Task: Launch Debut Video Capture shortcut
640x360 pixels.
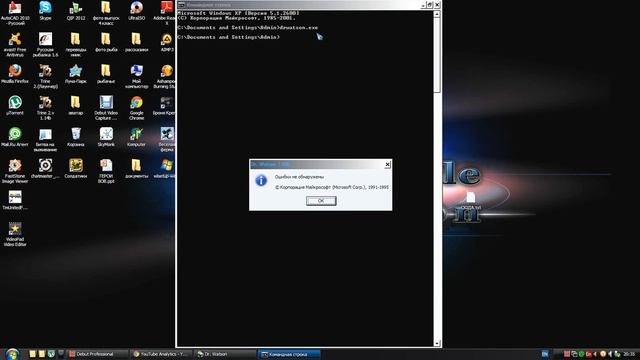Action: pos(106,107)
